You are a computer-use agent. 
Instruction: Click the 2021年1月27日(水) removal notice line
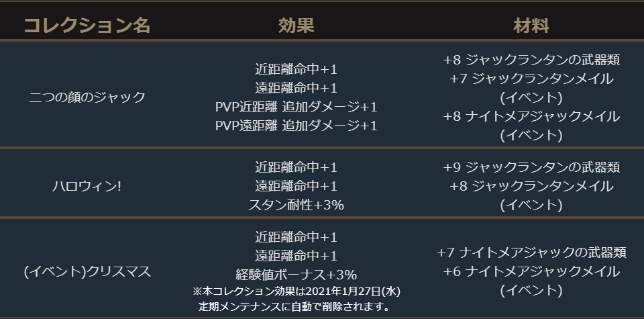[x=296, y=291]
